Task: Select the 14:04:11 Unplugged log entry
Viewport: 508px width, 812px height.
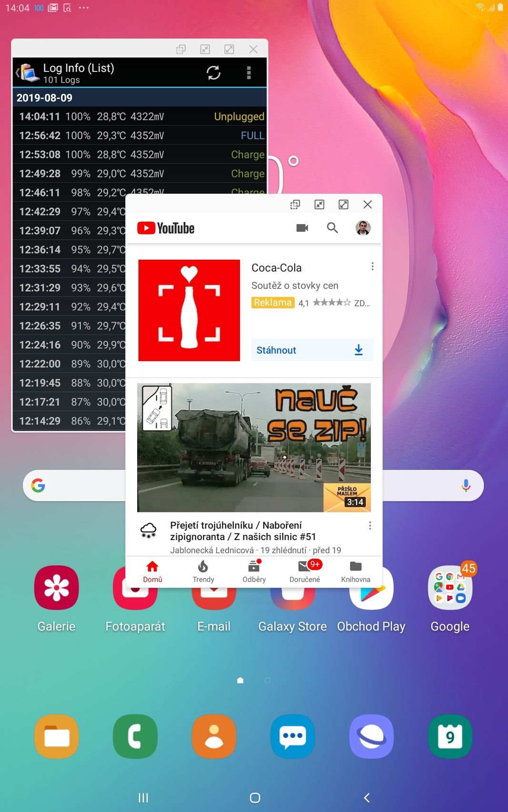Action: (x=139, y=116)
